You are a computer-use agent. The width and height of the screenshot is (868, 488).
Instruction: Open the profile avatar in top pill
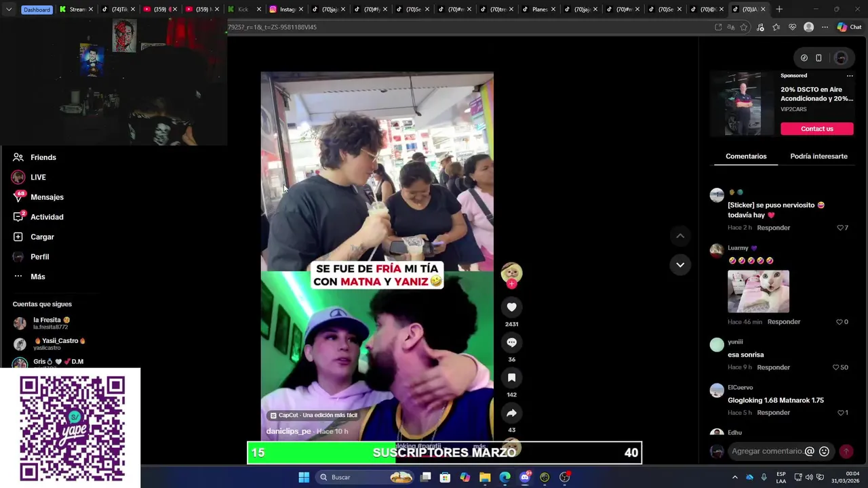[841, 58]
